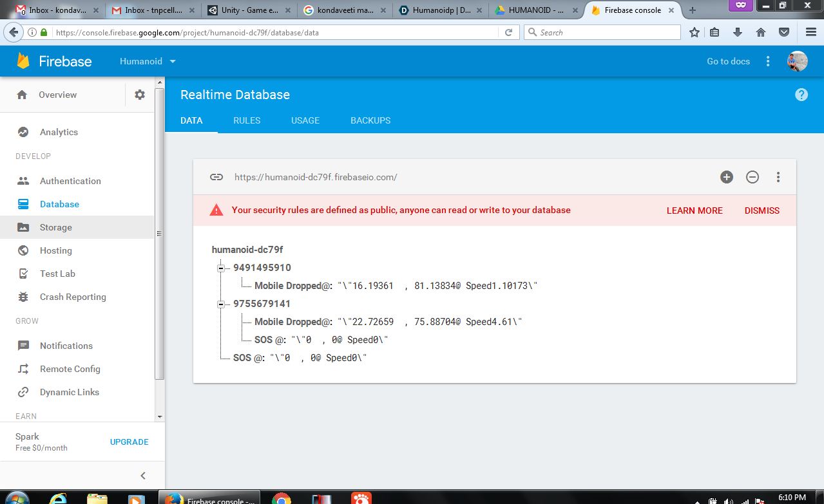Click the plus expand-all icon

[727, 177]
